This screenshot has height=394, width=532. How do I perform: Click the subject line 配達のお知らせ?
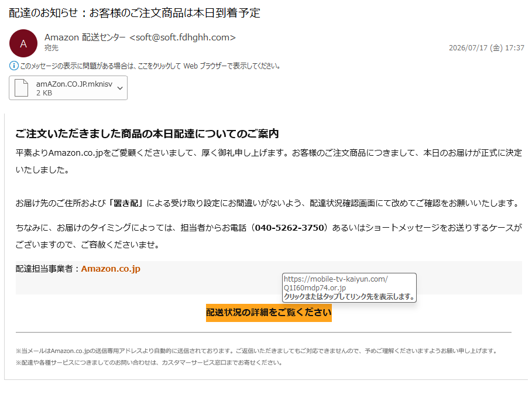click(x=135, y=13)
